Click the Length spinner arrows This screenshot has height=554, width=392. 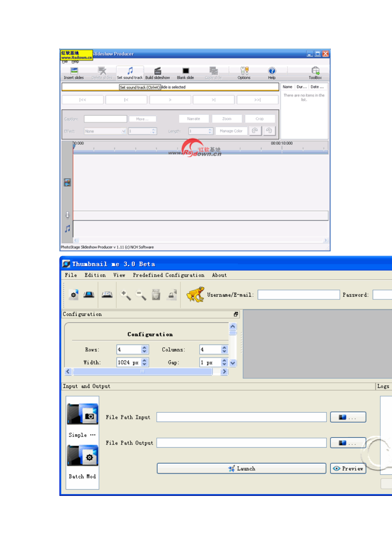(x=210, y=131)
